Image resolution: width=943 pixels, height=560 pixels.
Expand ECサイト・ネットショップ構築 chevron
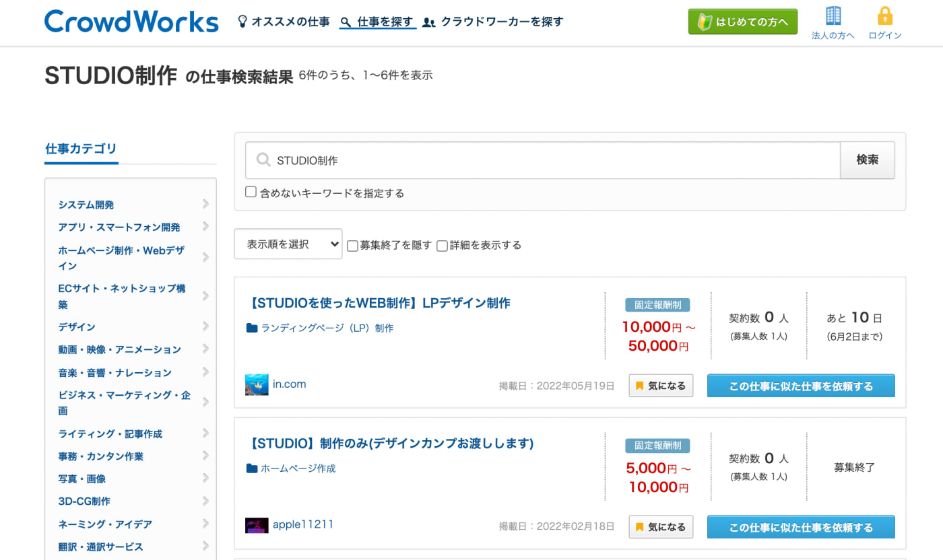tap(205, 295)
